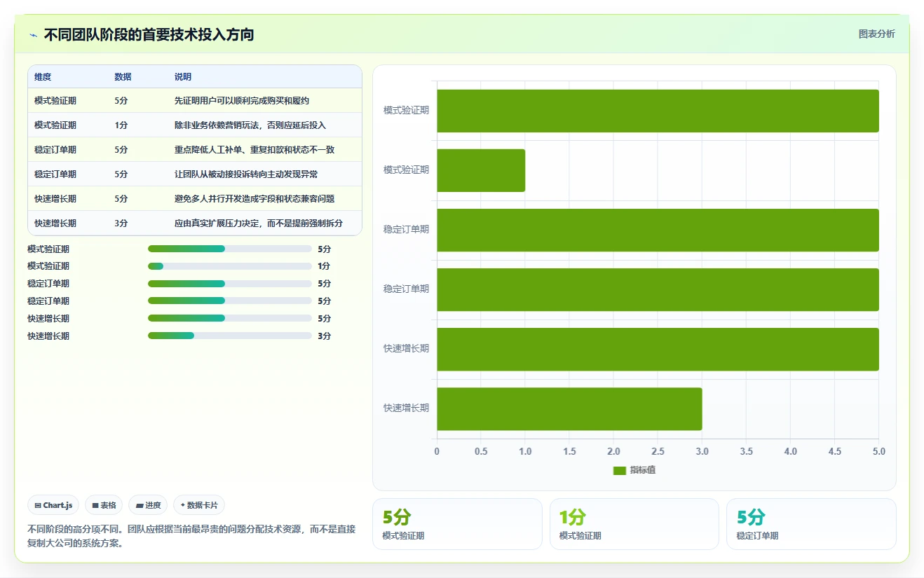The image size is (924, 578).
Task: Open the 1分 模式验证期 data card
Action: pyautogui.click(x=634, y=524)
